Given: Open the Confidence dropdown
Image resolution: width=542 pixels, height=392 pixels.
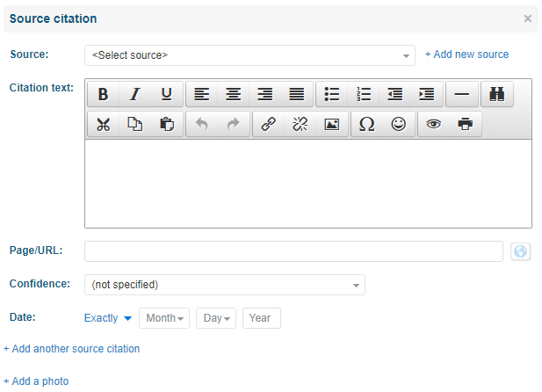Looking at the screenshot, I should pyautogui.click(x=225, y=285).
